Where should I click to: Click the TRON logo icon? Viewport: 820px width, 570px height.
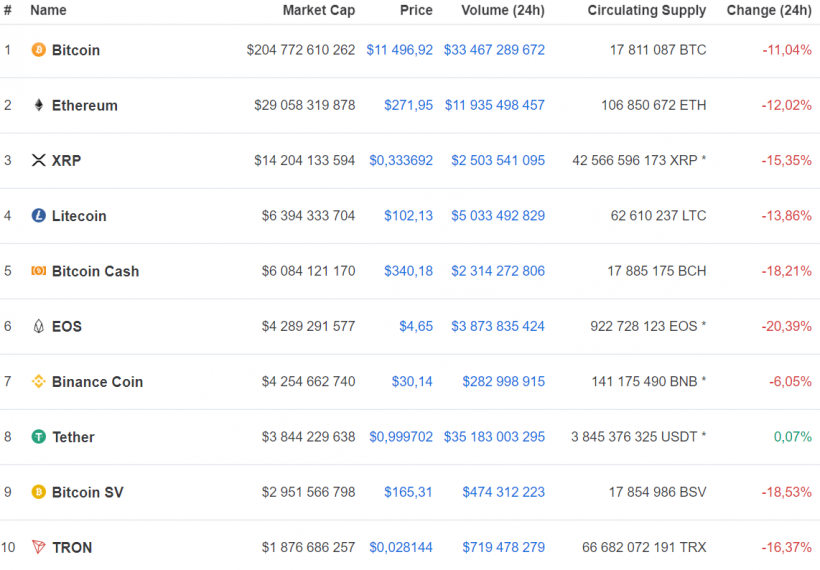[x=39, y=547]
